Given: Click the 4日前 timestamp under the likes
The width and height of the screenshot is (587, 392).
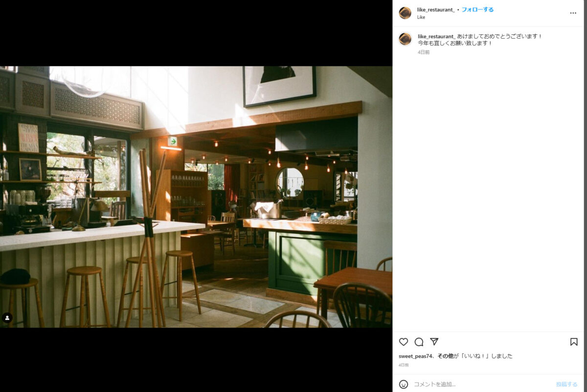Looking at the screenshot, I should pyautogui.click(x=404, y=365).
